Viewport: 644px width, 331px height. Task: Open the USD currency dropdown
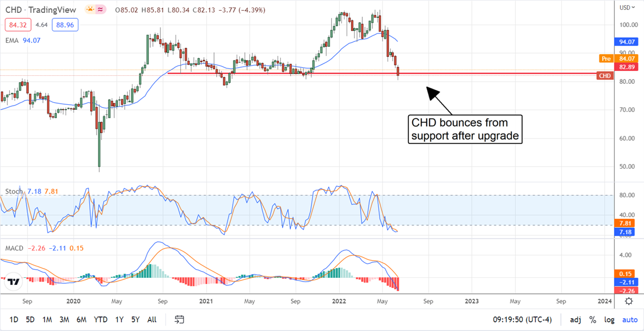click(x=625, y=7)
